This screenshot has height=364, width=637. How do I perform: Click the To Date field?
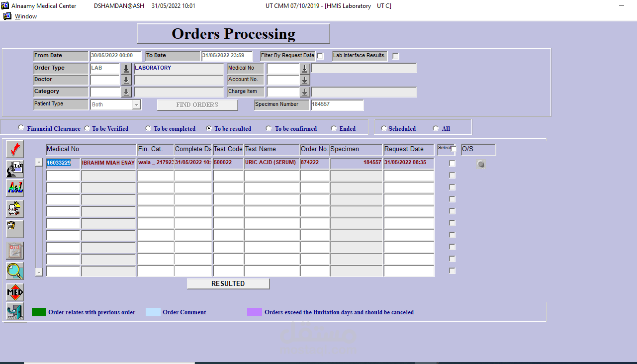click(227, 56)
